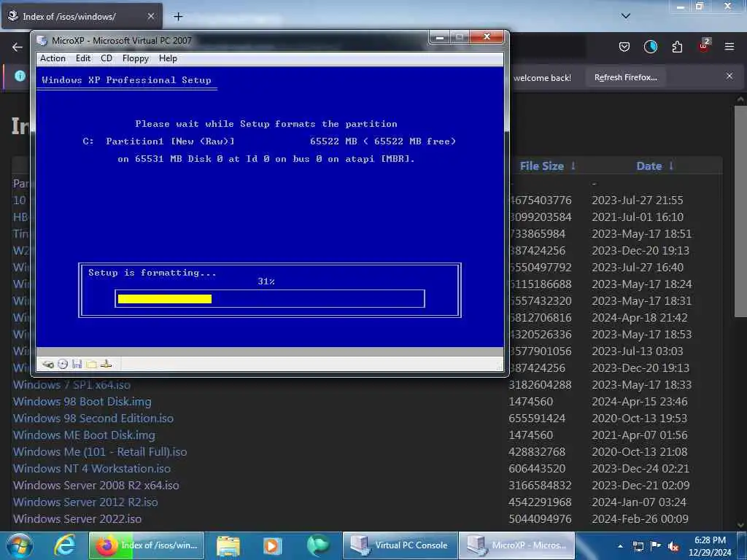The height and width of the screenshot is (560, 747).
Task: Click the green globe icon on the taskbar
Action: pos(317,545)
